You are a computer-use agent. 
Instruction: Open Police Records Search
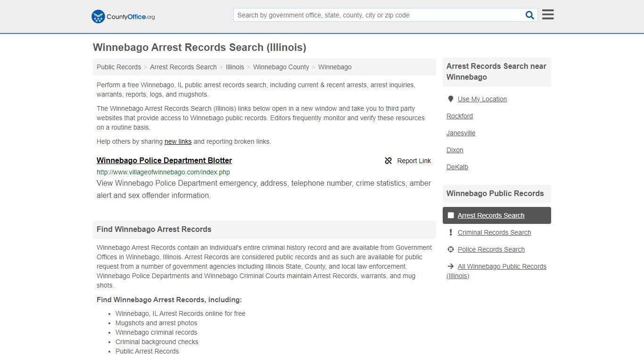tap(491, 249)
